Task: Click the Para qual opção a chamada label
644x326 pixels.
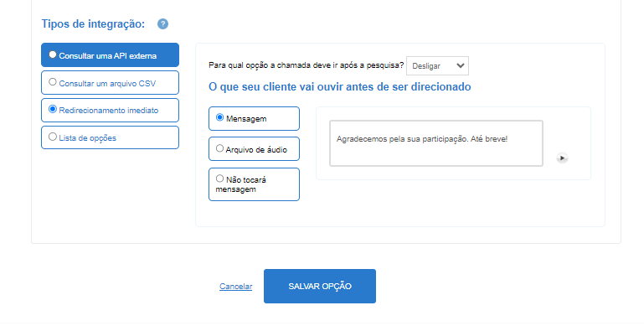Action: [306, 65]
